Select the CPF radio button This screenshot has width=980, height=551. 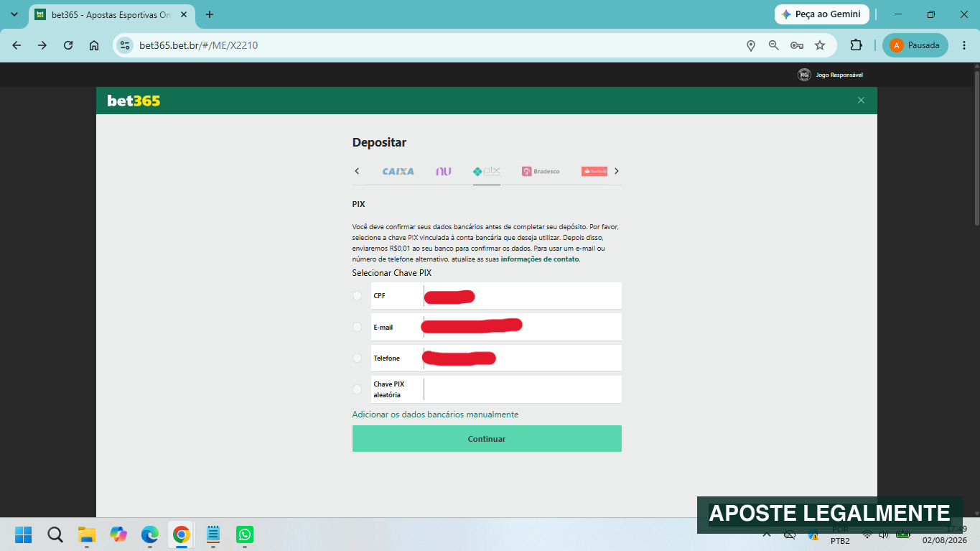point(358,296)
